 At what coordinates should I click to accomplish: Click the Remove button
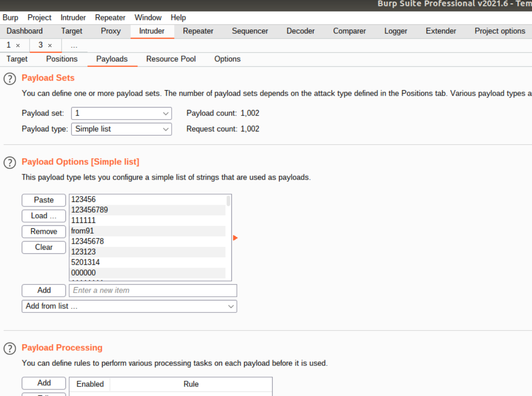click(x=44, y=232)
